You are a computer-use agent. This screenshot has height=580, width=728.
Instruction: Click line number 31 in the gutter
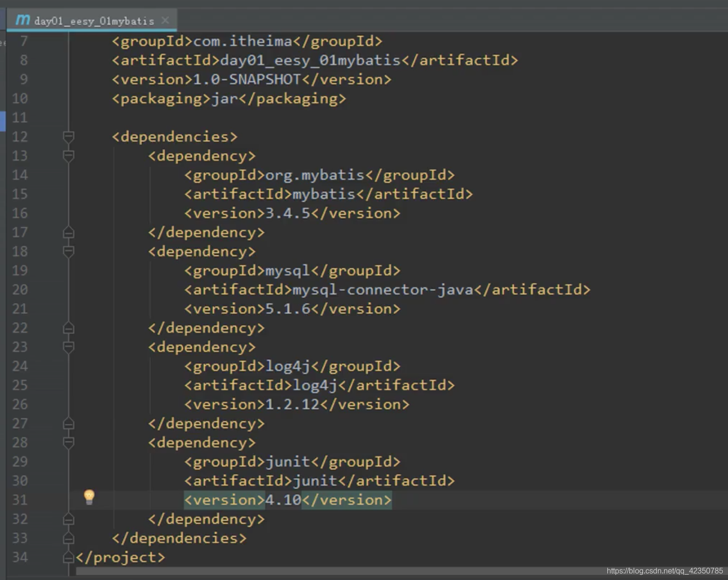tap(20, 500)
